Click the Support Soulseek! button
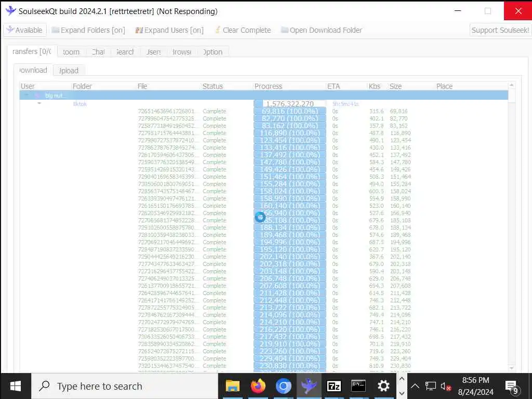The width and height of the screenshot is (532, 399). (x=500, y=30)
